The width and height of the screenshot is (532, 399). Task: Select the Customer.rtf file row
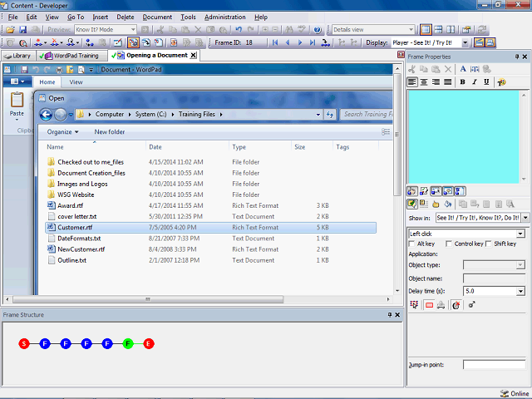(x=210, y=227)
